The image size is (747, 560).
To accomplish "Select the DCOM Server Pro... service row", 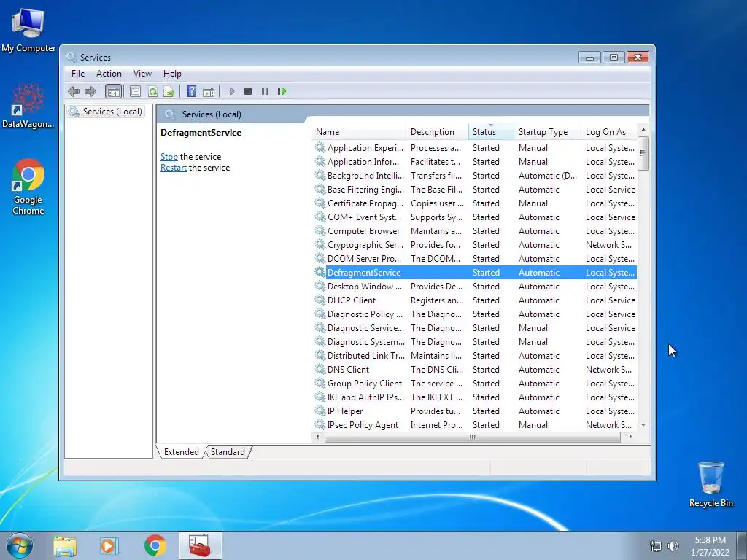I will coord(475,258).
